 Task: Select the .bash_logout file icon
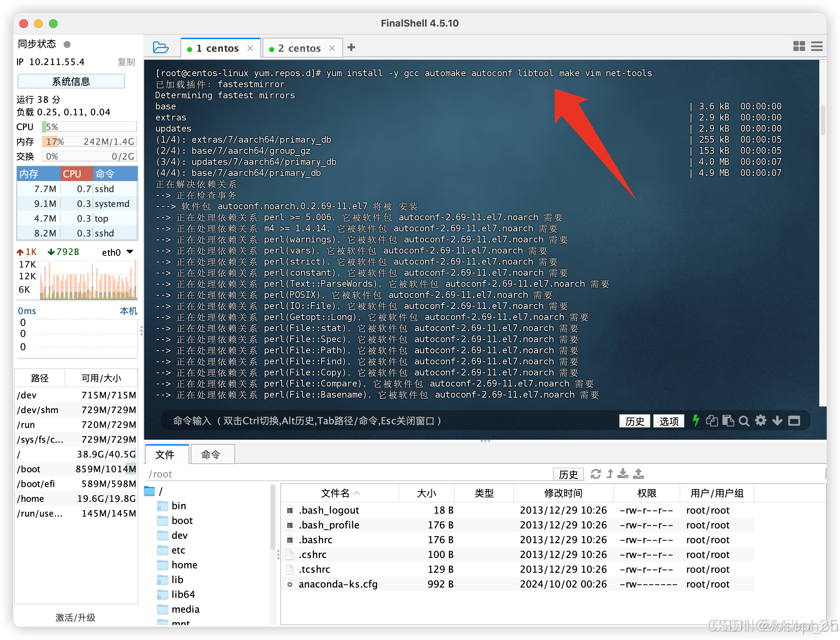click(290, 510)
